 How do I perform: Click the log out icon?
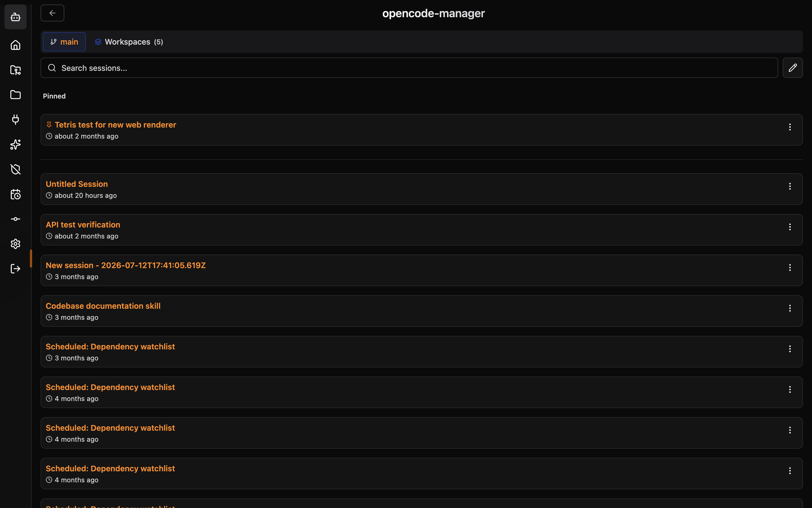coord(16,269)
